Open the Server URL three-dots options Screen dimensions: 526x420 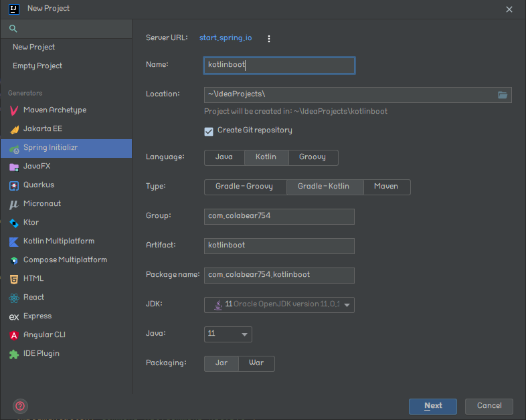coord(269,39)
